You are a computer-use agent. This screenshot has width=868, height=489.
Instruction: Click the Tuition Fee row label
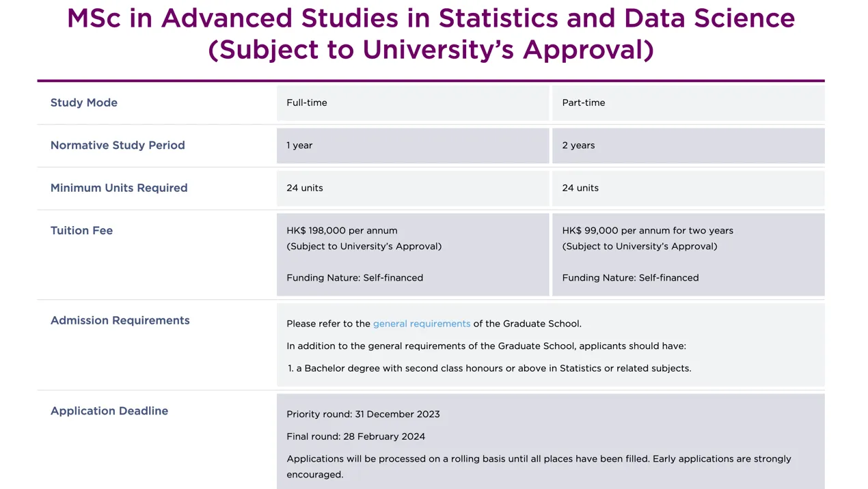coord(81,230)
